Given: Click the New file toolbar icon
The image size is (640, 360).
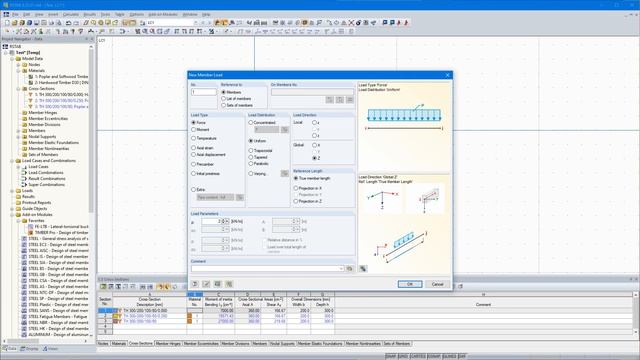Looking at the screenshot, I should [x=7, y=23].
